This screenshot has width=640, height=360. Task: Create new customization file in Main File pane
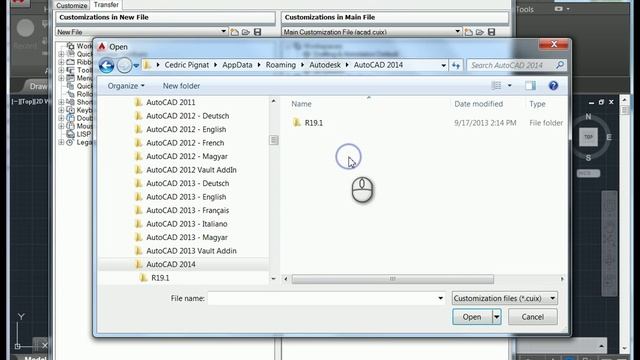point(469,32)
